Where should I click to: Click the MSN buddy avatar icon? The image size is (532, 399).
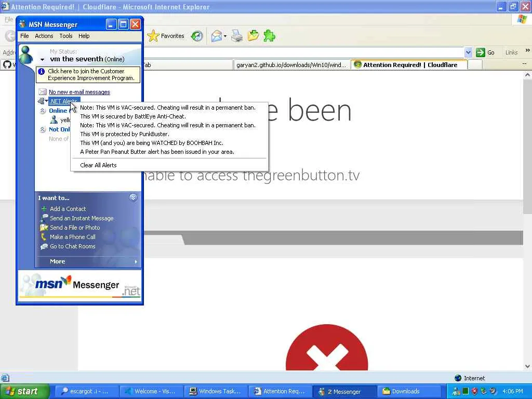coord(26,54)
